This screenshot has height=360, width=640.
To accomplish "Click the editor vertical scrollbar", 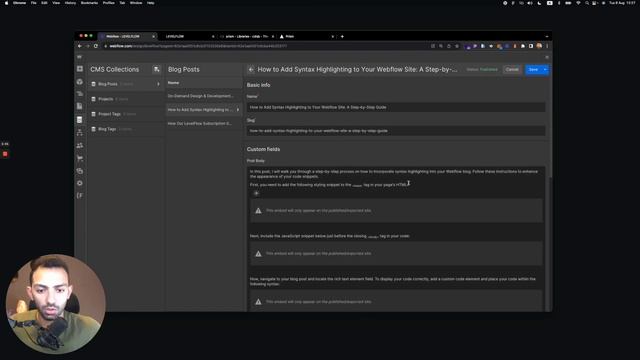I will 551,127.
